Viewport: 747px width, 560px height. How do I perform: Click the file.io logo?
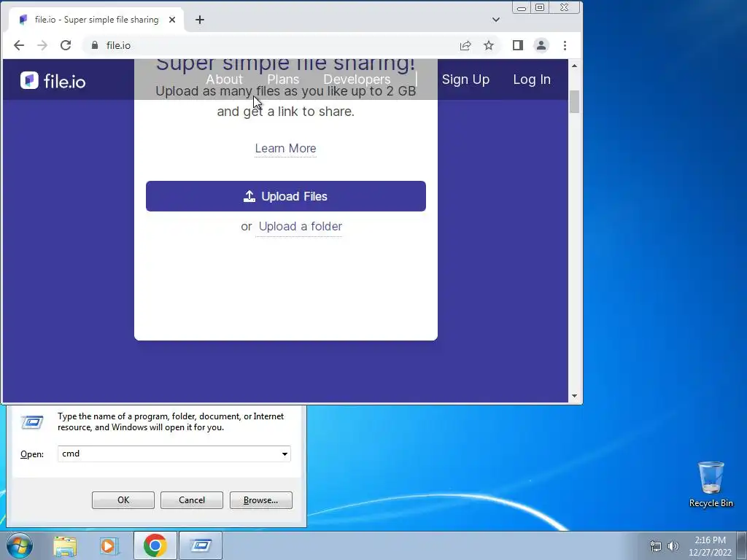(53, 81)
